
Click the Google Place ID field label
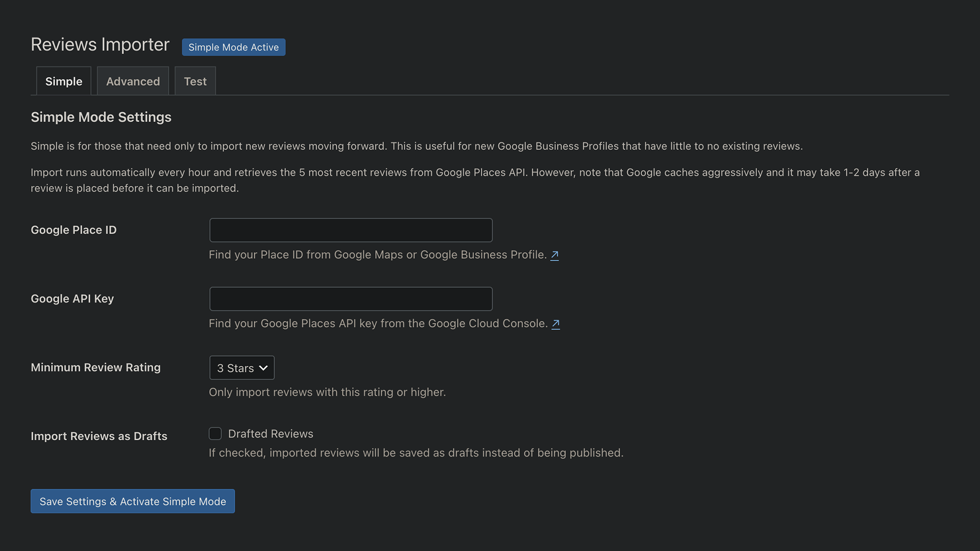tap(73, 230)
